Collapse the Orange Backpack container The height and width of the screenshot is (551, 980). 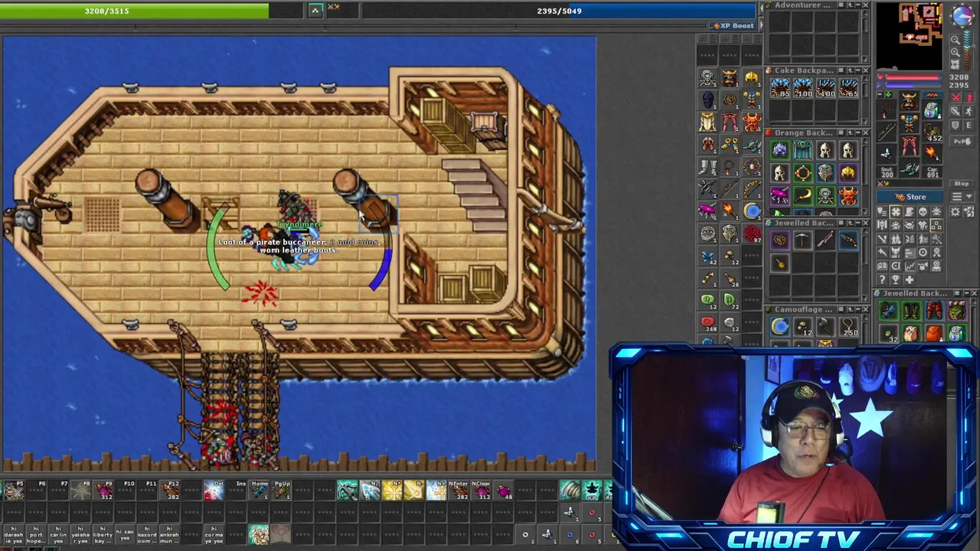[x=857, y=133]
